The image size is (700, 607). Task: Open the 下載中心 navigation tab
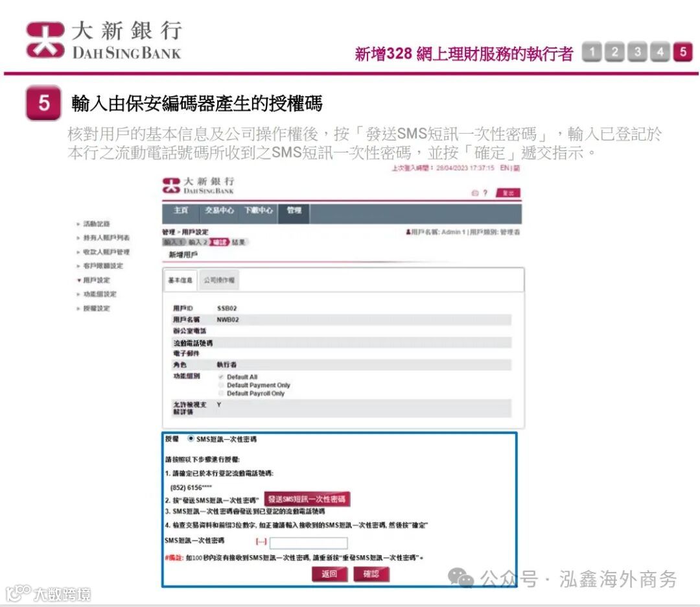259,210
